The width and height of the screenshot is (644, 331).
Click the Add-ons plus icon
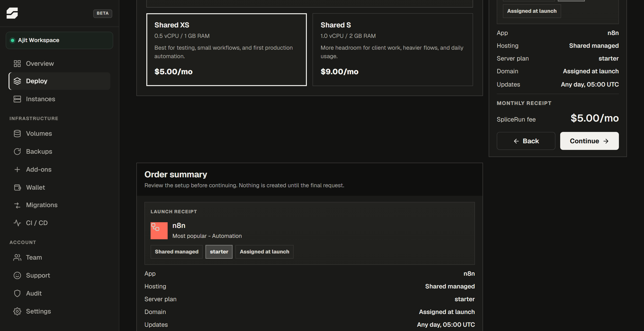(17, 169)
